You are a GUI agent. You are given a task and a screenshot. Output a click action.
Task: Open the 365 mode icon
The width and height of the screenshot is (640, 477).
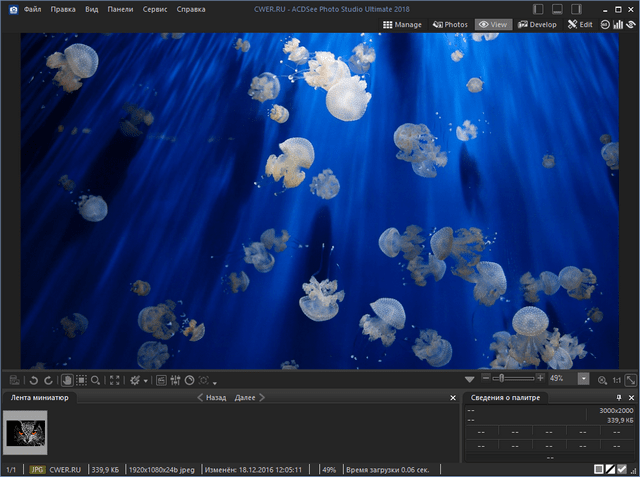click(607, 24)
